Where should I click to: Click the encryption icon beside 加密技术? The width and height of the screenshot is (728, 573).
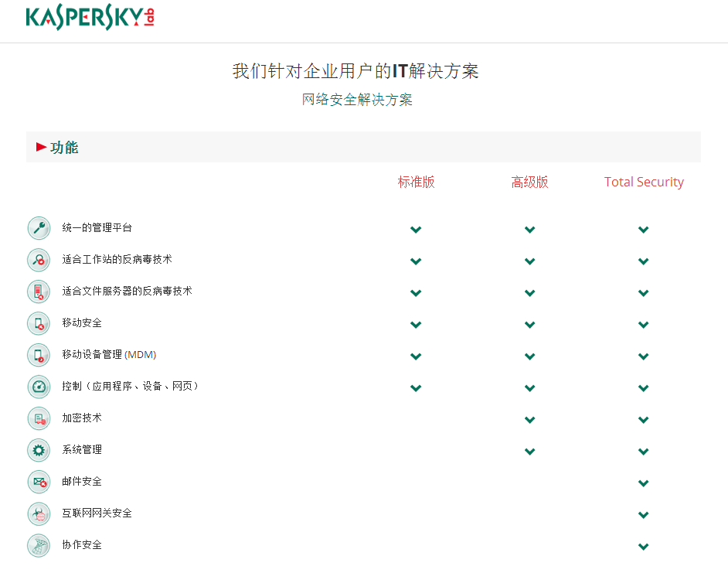(39, 418)
